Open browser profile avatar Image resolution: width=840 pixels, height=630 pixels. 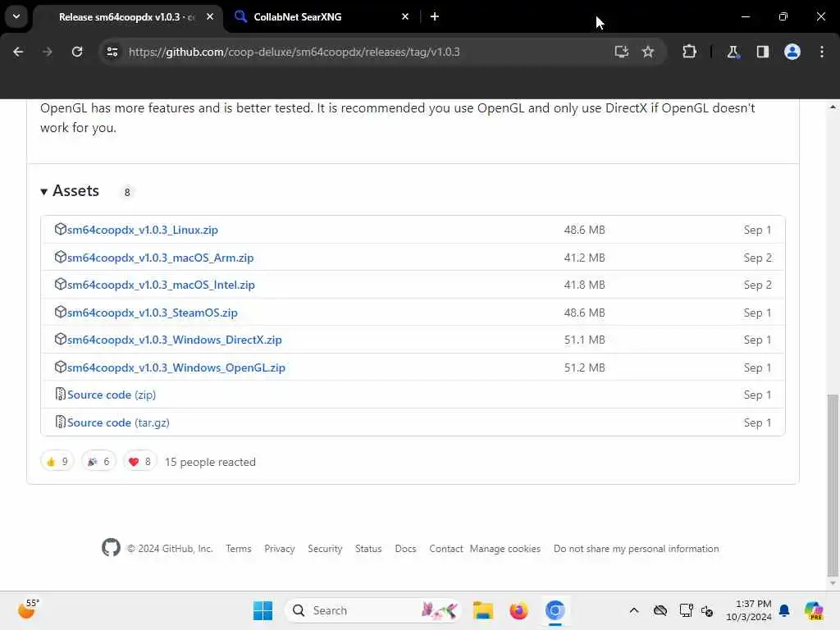point(792,52)
